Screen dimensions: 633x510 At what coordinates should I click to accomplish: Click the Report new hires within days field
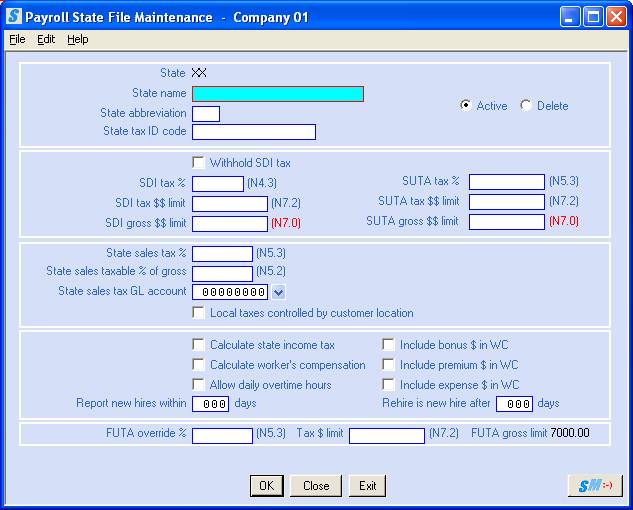point(210,404)
